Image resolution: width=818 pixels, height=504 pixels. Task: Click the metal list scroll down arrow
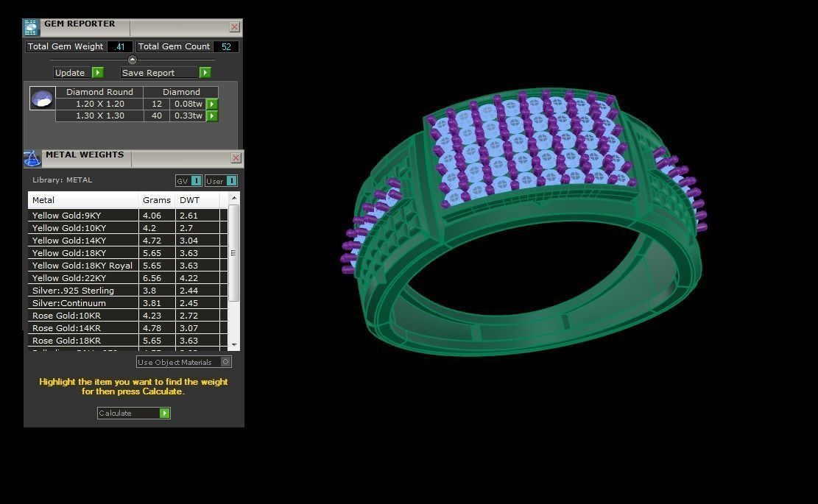click(234, 344)
